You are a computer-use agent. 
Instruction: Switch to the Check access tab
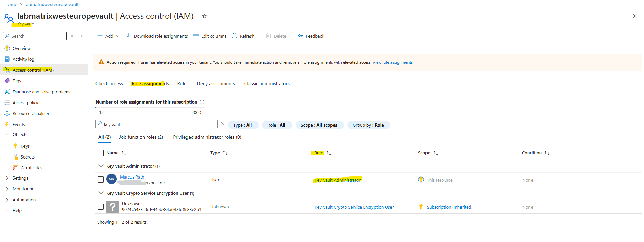[109, 83]
